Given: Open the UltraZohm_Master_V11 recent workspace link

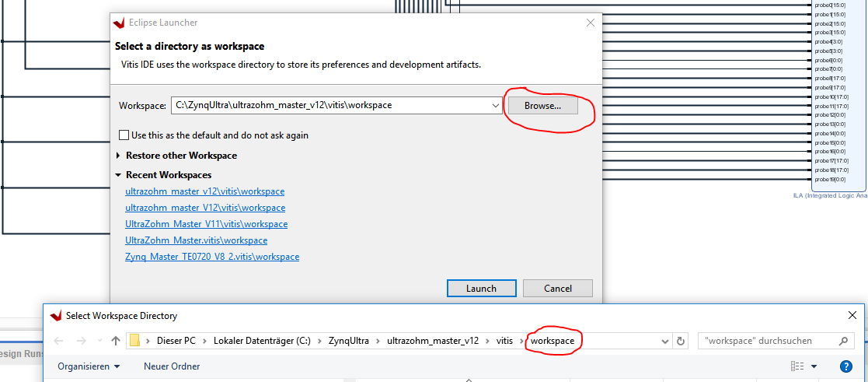Looking at the screenshot, I should [206, 224].
